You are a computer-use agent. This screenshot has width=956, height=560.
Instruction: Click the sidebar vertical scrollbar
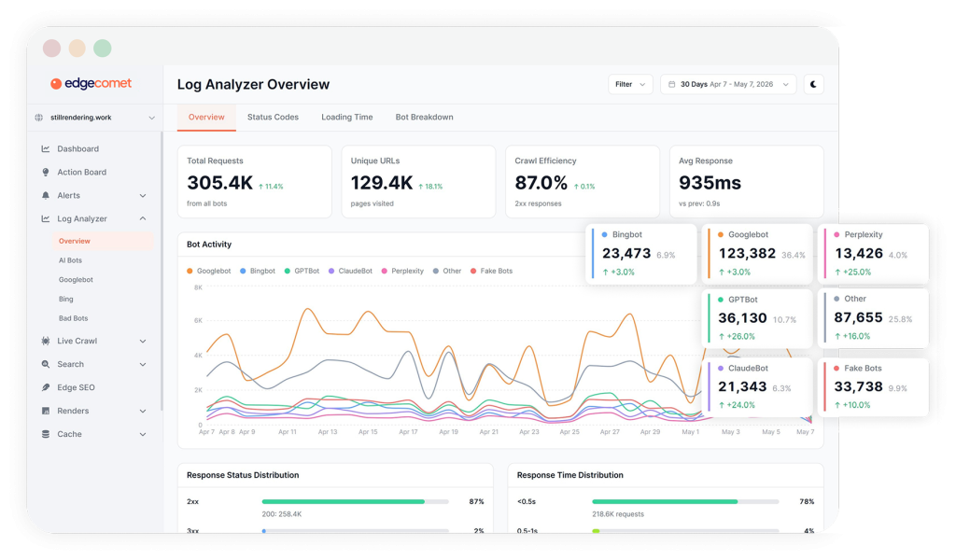point(162,272)
